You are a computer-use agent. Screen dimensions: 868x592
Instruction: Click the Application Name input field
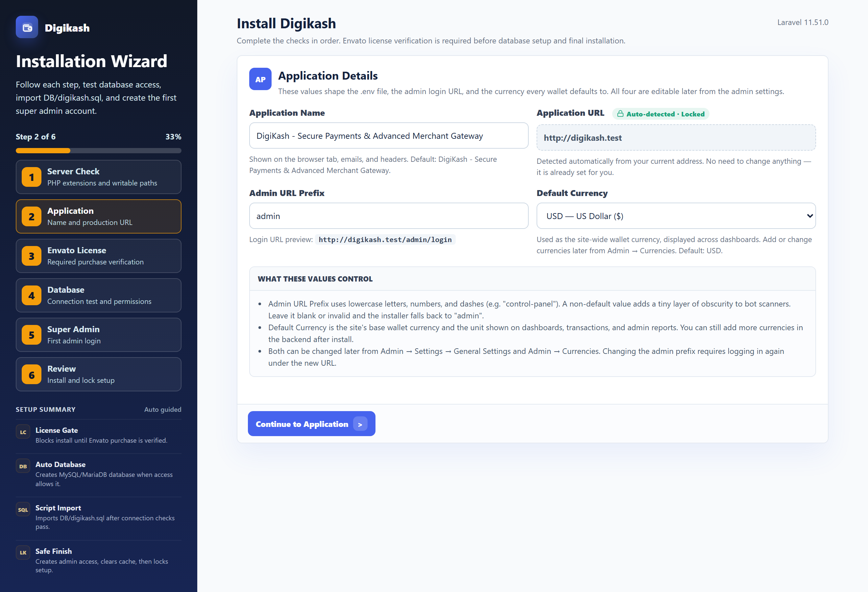click(389, 136)
